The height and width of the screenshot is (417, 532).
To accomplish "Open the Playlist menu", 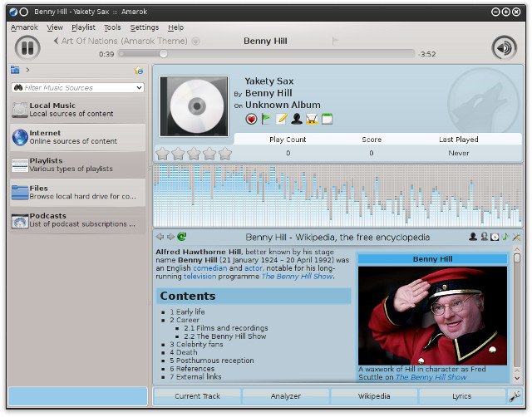I will (83, 27).
